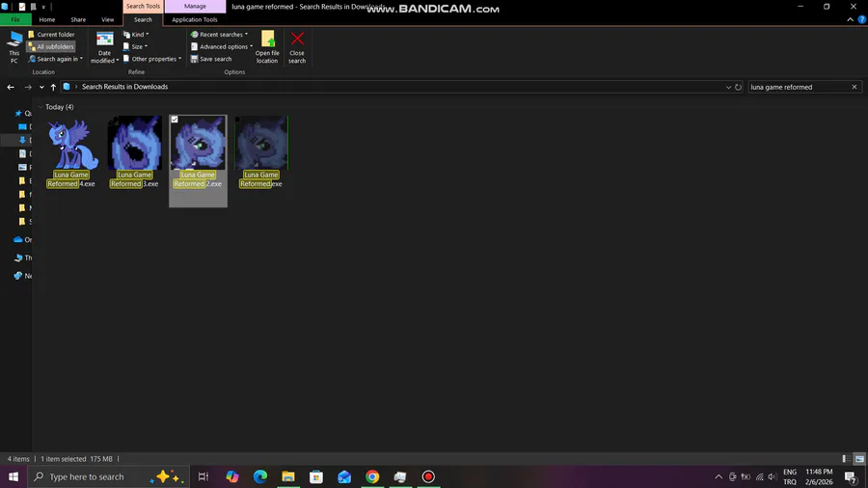Open the notification center icon

(851, 477)
